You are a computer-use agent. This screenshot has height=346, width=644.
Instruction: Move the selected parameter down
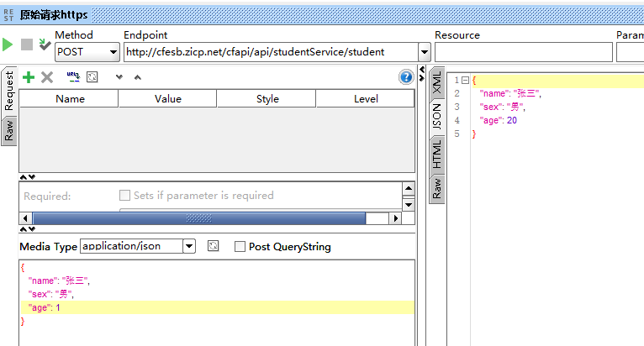(x=119, y=76)
